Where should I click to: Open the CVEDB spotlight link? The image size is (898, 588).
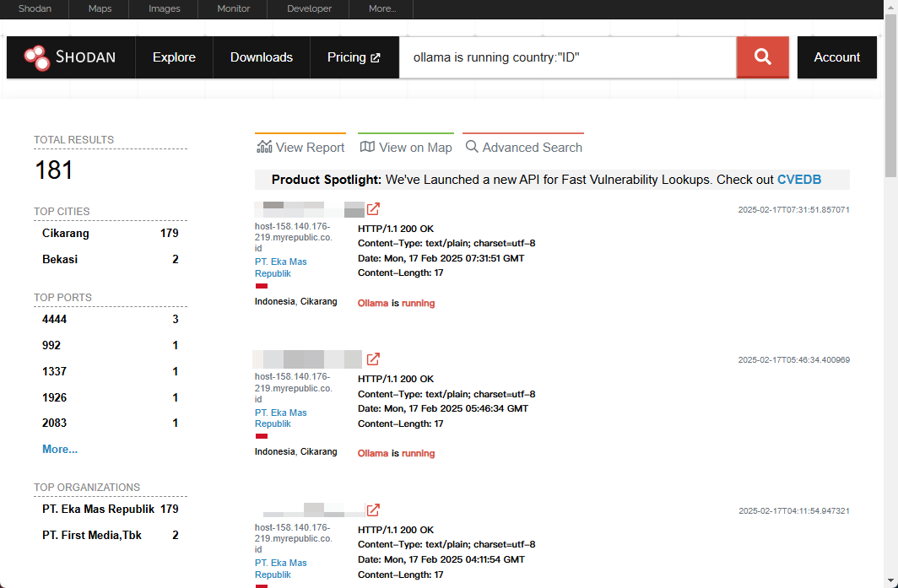click(x=799, y=180)
